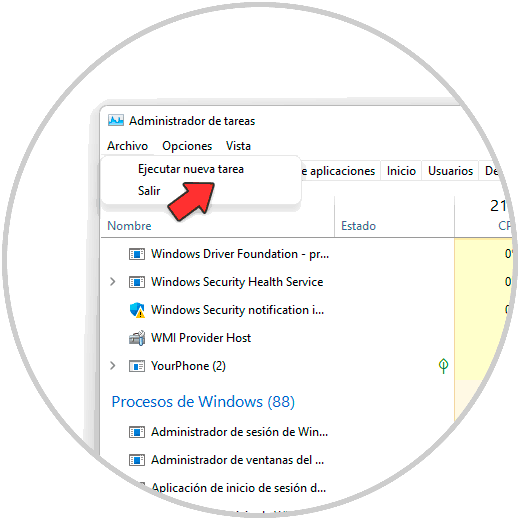Click the Windows Driver Foundation process icon
The height and width of the screenshot is (520, 520).
coord(137,254)
